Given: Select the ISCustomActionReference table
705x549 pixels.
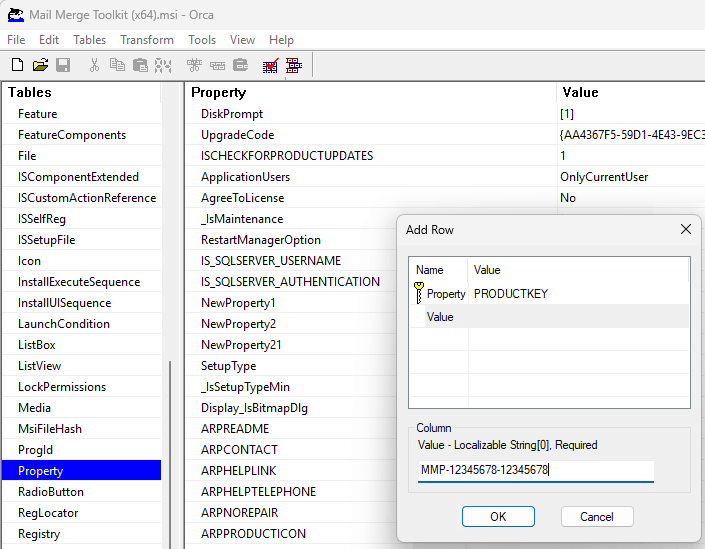Looking at the screenshot, I should pos(82,198).
